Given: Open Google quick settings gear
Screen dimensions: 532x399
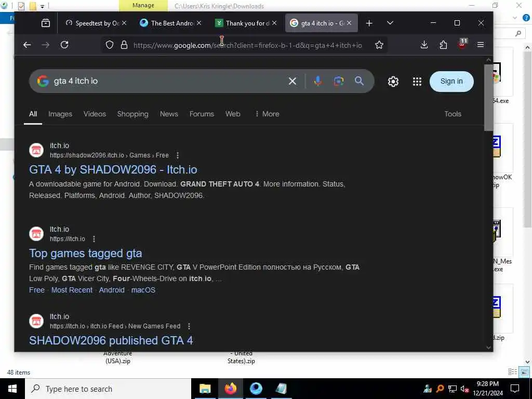Looking at the screenshot, I should click(x=393, y=82).
